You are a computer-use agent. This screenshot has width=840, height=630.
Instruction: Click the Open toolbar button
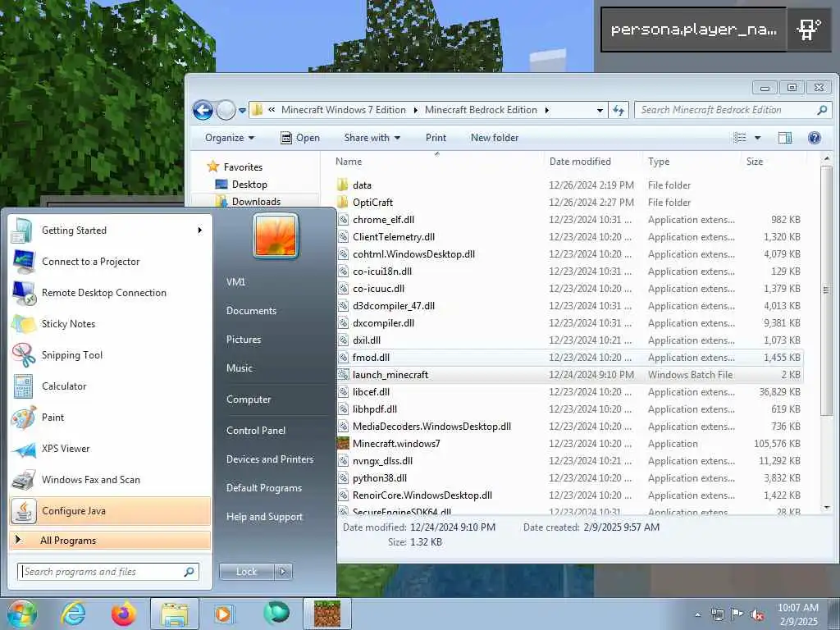click(300, 138)
